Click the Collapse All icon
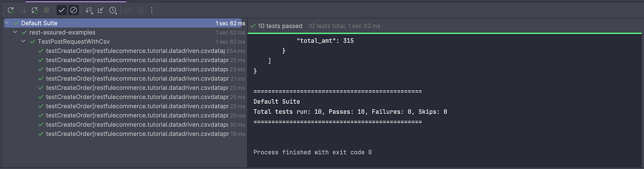 (101, 10)
